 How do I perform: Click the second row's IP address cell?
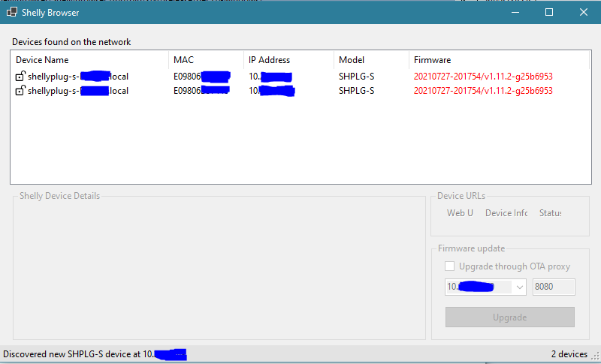pyautogui.click(x=271, y=91)
